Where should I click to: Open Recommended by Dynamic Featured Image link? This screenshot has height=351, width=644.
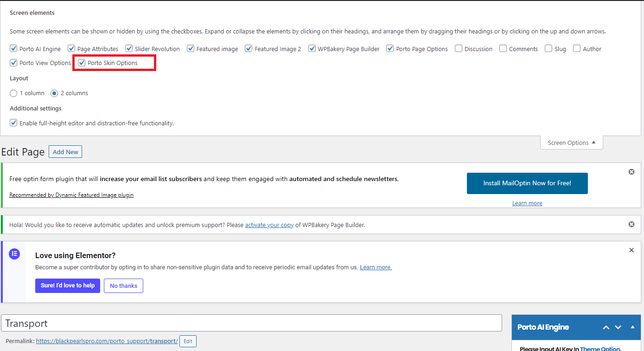(x=71, y=195)
